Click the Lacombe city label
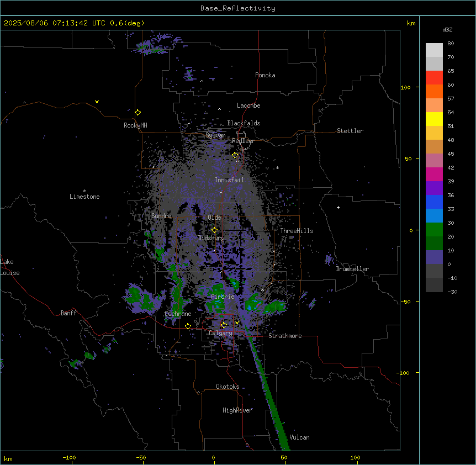Image resolution: width=476 pixels, height=465 pixels. point(248,105)
